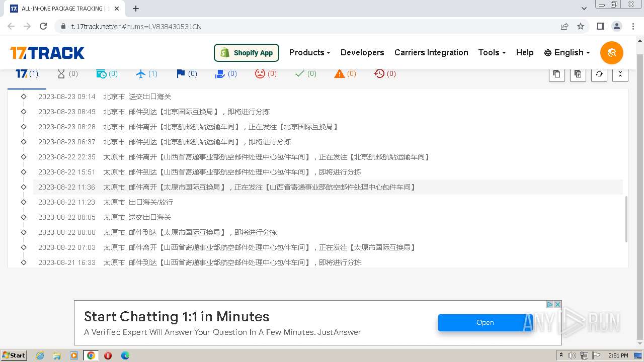Toggle the browser side panel icon
Viewport: 644px width, 362px height.
(x=601, y=26)
